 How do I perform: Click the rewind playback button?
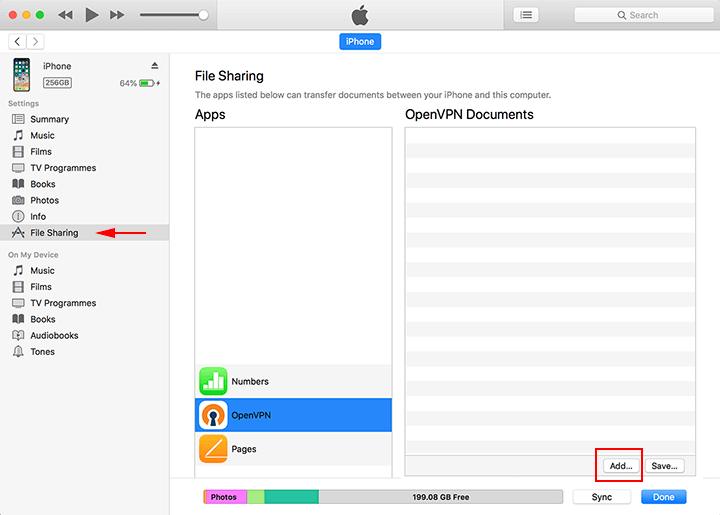pyautogui.click(x=65, y=15)
